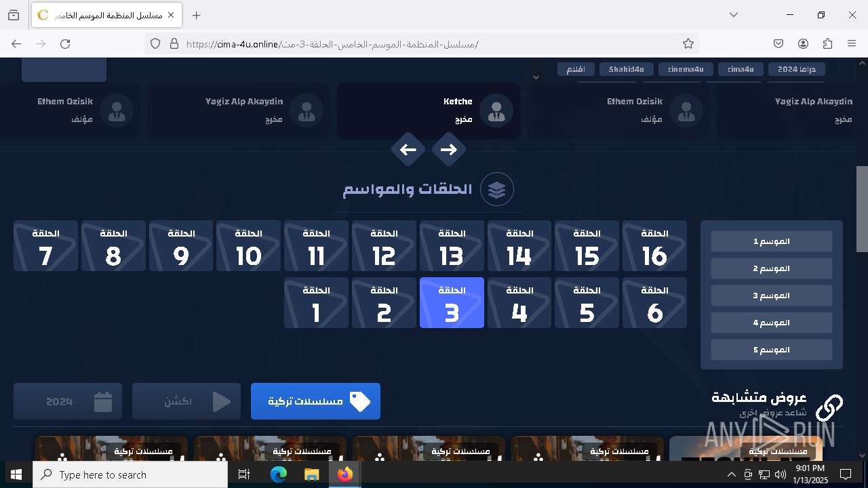The height and width of the screenshot is (488, 868).
Task: Open episode الحلقة 5
Action: [587, 303]
